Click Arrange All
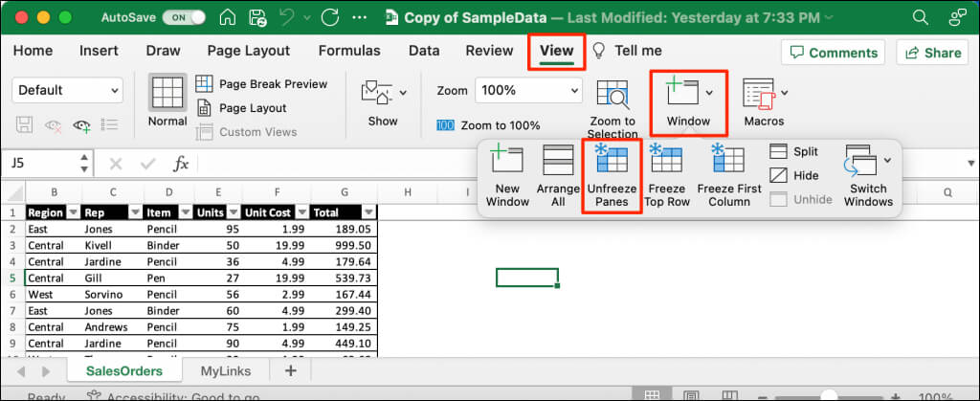The height and width of the screenshot is (401, 980). (x=558, y=175)
